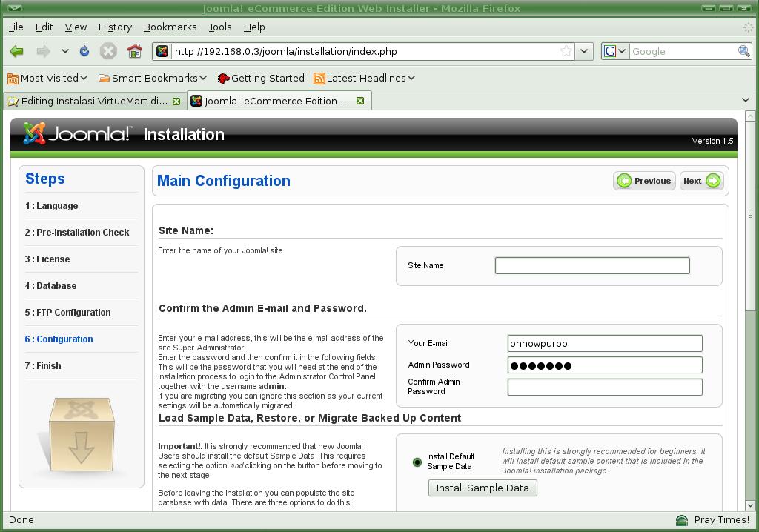Open the Help menu

coord(254,27)
